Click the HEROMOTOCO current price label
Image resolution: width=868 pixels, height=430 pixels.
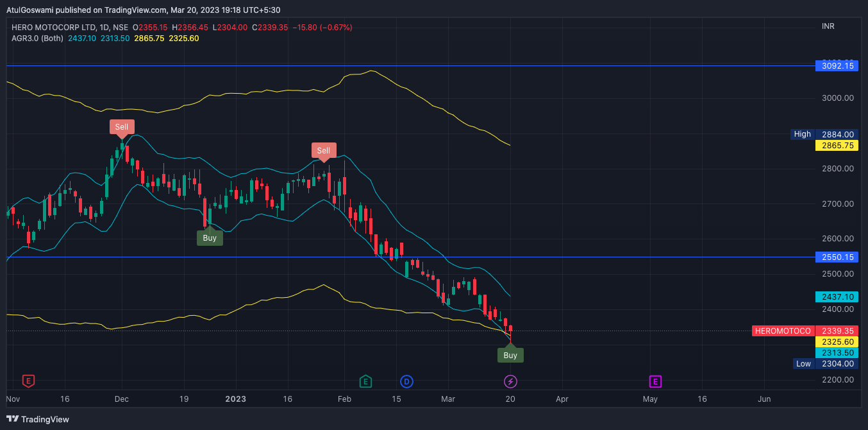coord(783,331)
